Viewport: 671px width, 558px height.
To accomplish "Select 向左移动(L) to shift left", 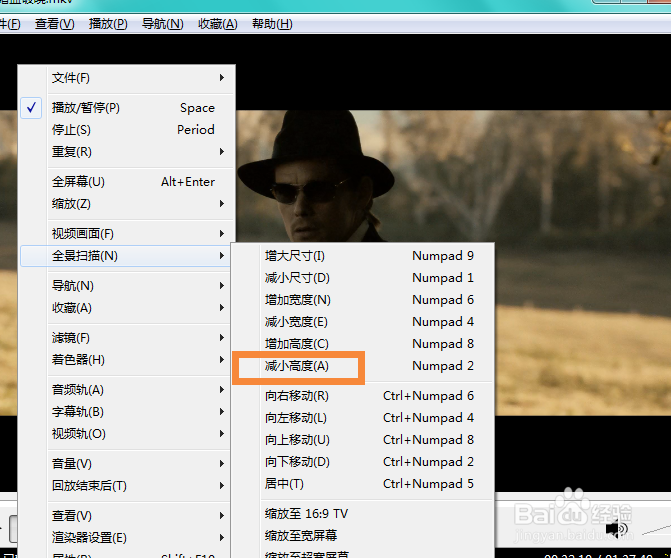I will (363, 418).
